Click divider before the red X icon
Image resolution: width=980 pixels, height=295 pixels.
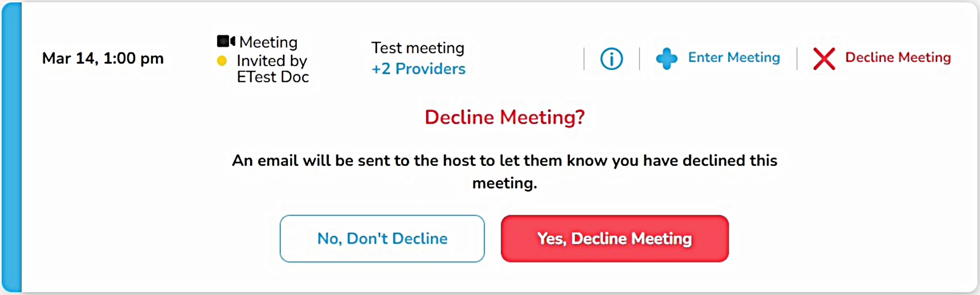pyautogui.click(x=797, y=59)
